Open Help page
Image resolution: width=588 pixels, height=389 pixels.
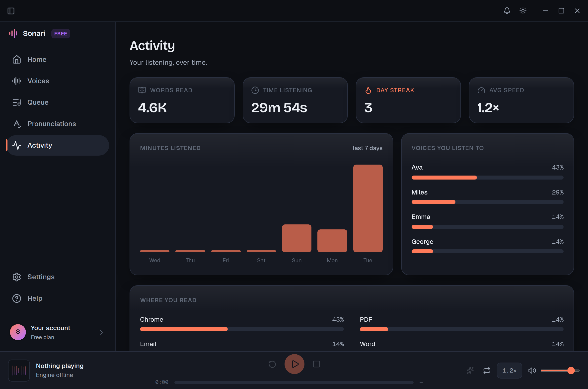point(58,298)
